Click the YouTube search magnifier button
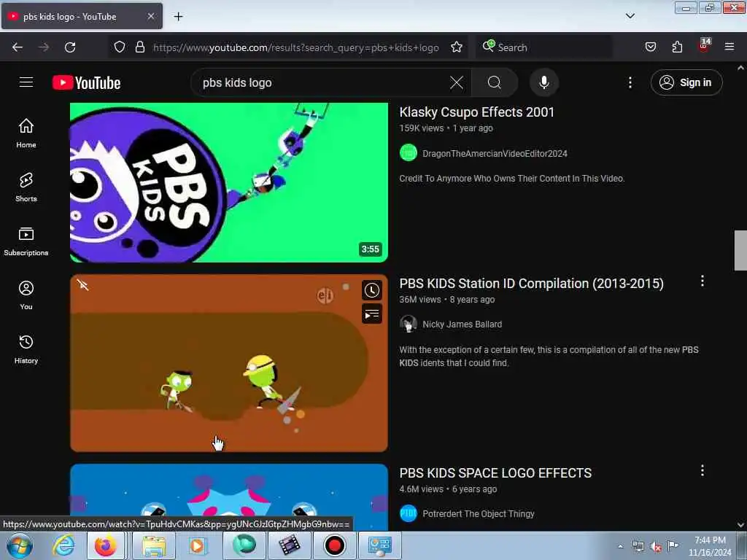 tap(495, 82)
